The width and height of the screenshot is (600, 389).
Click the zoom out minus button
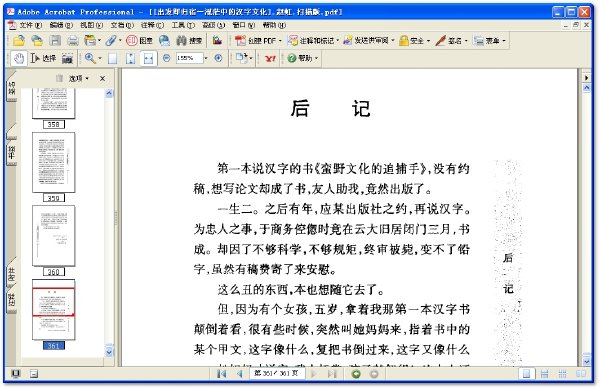(166, 58)
